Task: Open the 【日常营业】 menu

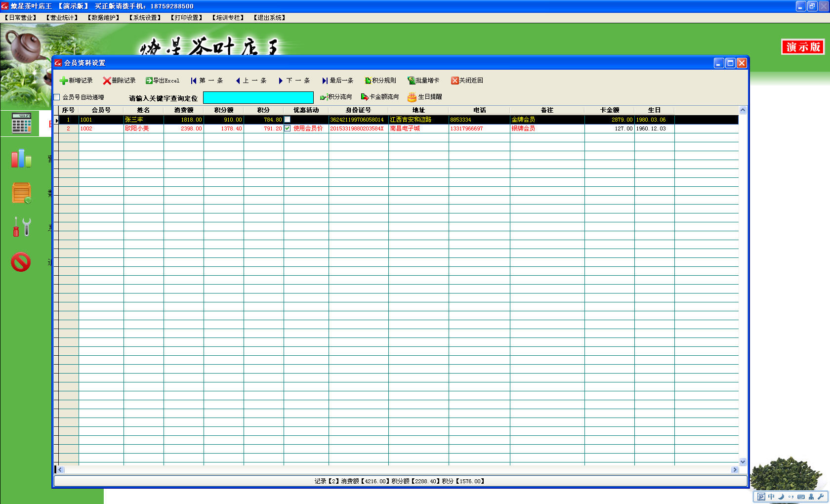Action: [x=21, y=18]
